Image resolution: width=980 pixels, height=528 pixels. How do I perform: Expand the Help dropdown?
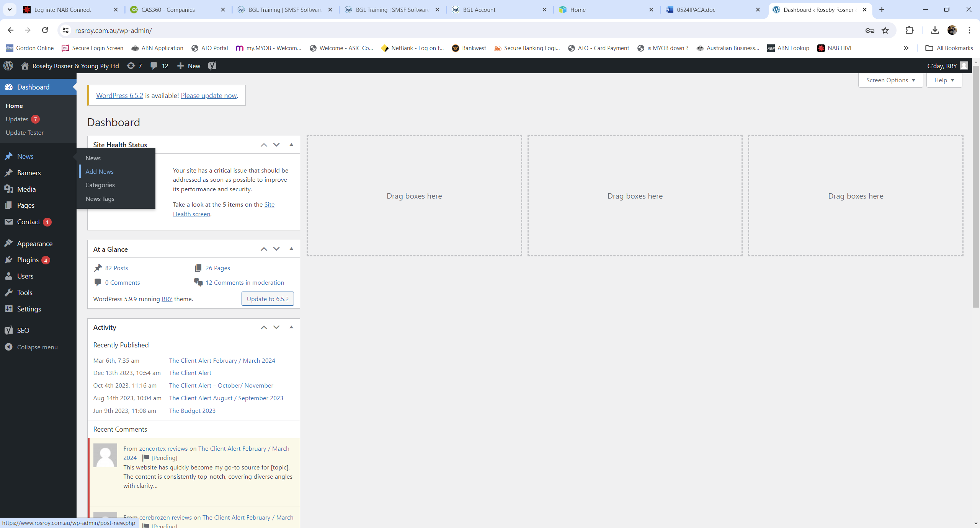944,80
